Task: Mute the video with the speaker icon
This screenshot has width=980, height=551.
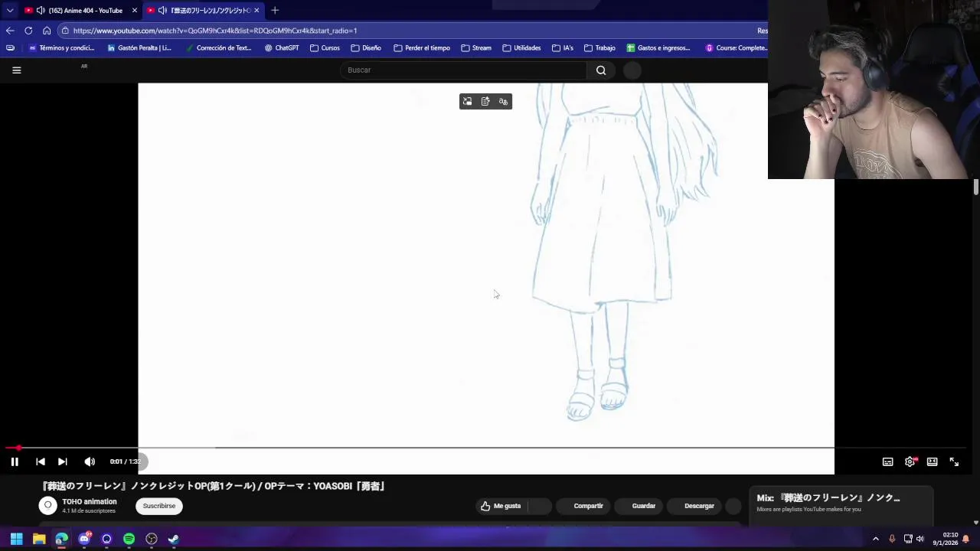Action: pos(90,461)
